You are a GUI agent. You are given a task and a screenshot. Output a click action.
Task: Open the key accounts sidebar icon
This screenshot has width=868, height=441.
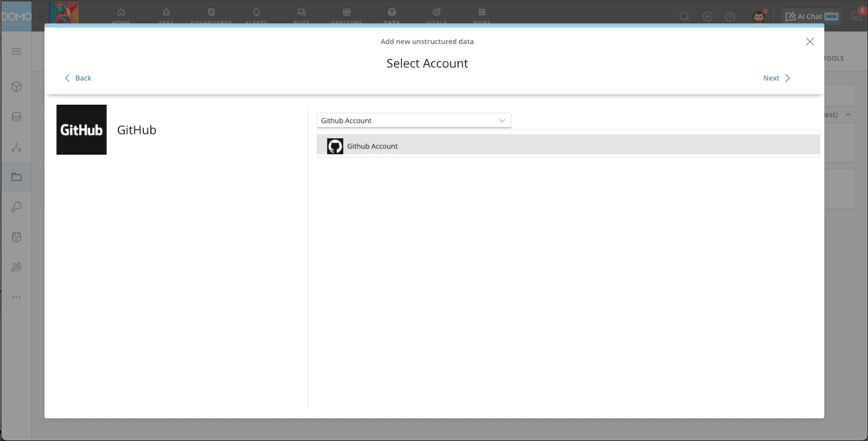pyautogui.click(x=16, y=207)
